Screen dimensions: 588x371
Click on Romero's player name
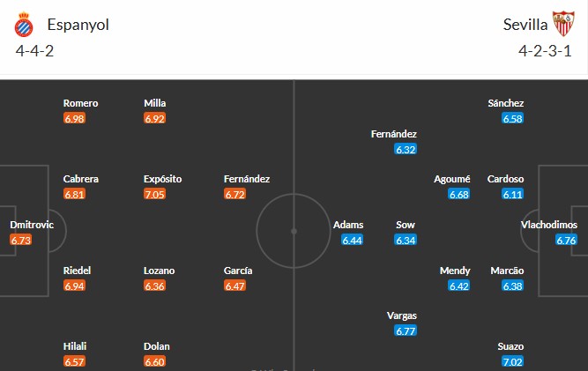[81, 103]
